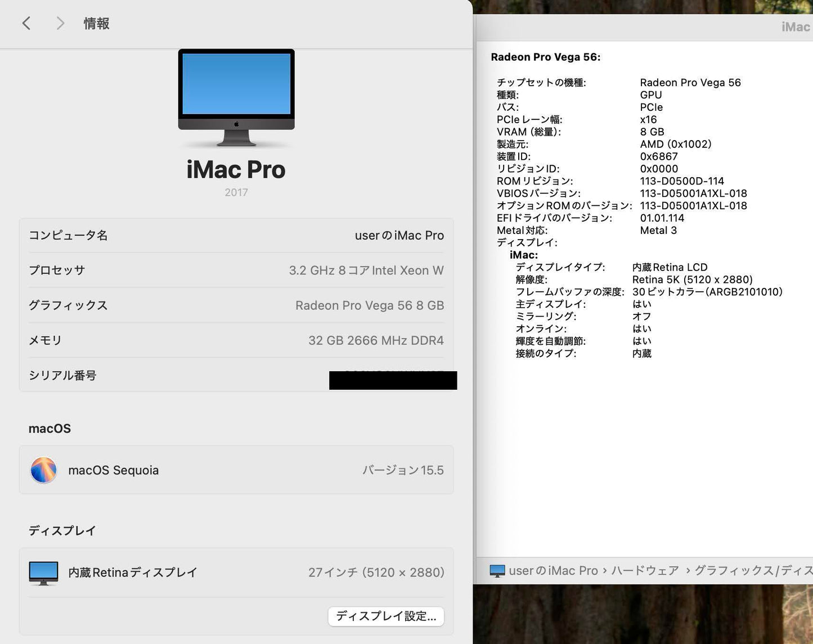Click the 情報 window title
The image size is (813, 644).
[x=96, y=23]
